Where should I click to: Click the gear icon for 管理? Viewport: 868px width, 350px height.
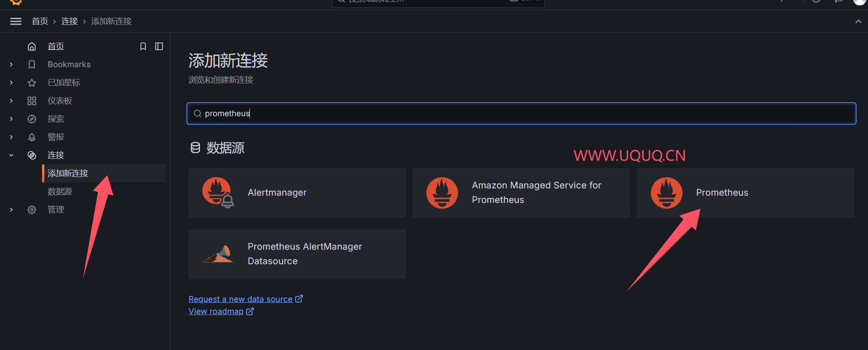pos(32,210)
